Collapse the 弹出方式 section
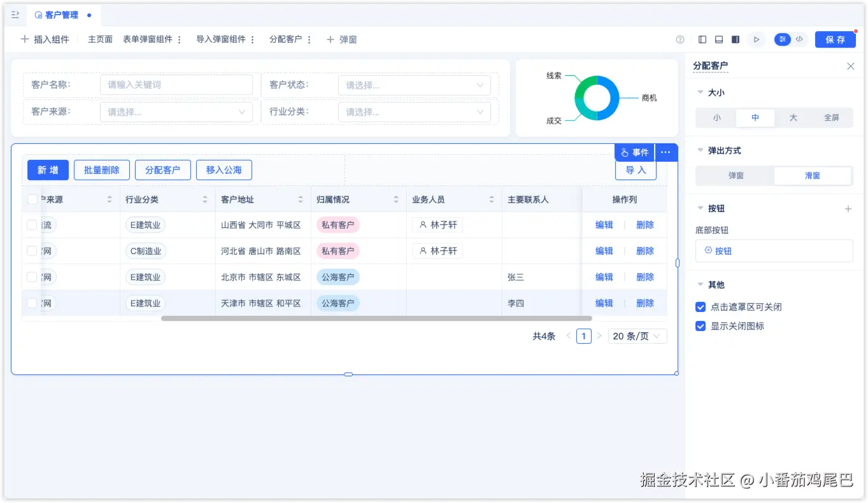Image resolution: width=868 pixels, height=503 pixels. [701, 151]
